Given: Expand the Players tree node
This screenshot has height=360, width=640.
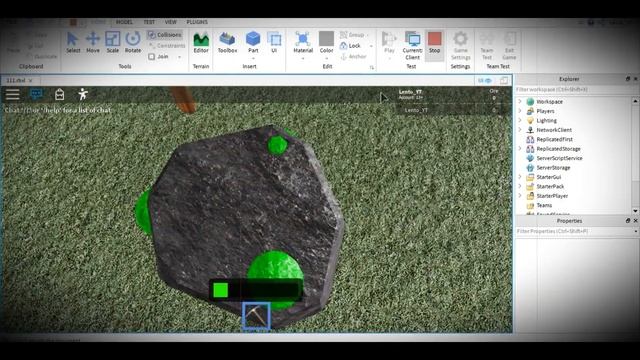Looking at the screenshot, I should (x=520, y=110).
